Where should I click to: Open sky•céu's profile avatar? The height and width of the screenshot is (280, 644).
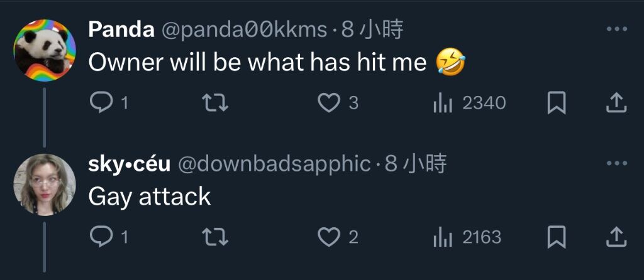(45, 185)
